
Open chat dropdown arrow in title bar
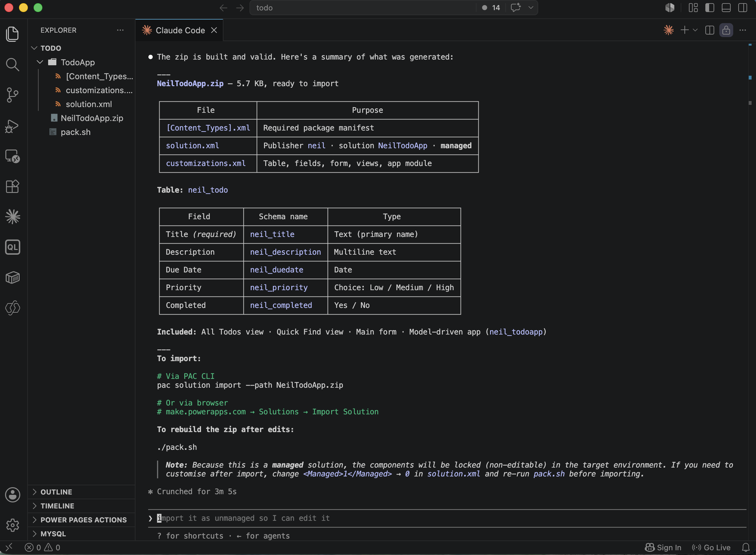tap(530, 7)
